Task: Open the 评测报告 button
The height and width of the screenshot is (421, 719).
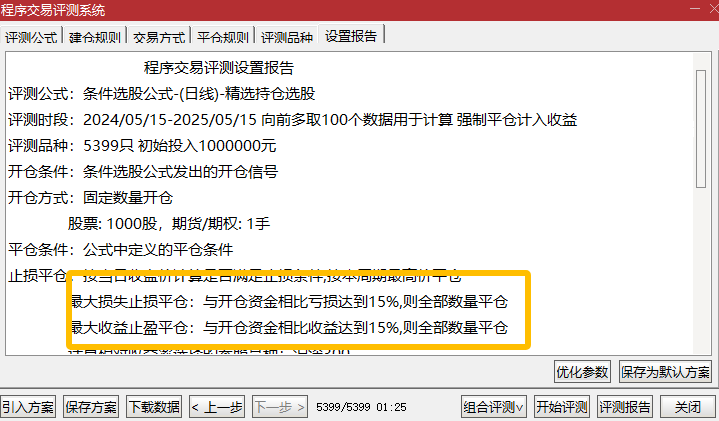Action: [625, 407]
